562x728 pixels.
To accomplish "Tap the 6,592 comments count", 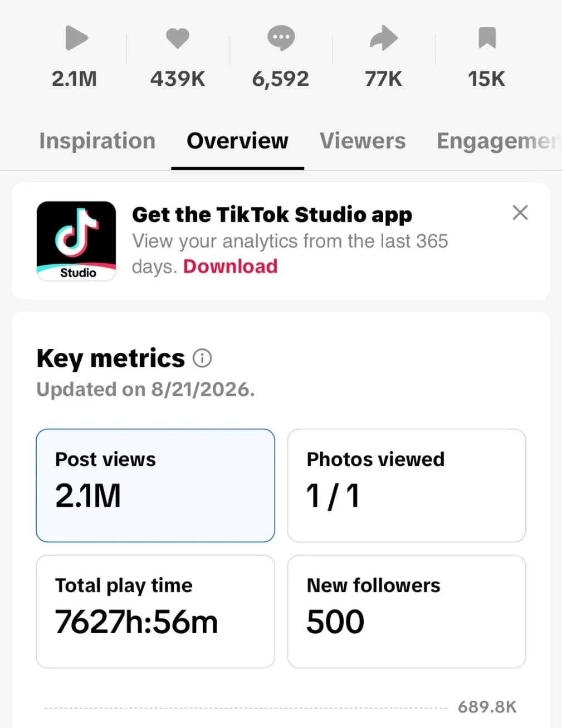I will click(x=280, y=79).
